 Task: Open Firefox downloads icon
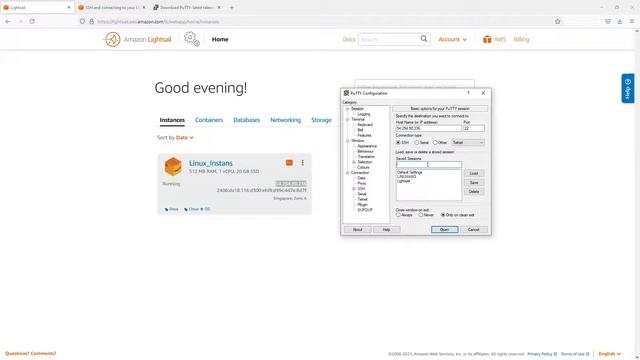coord(620,21)
